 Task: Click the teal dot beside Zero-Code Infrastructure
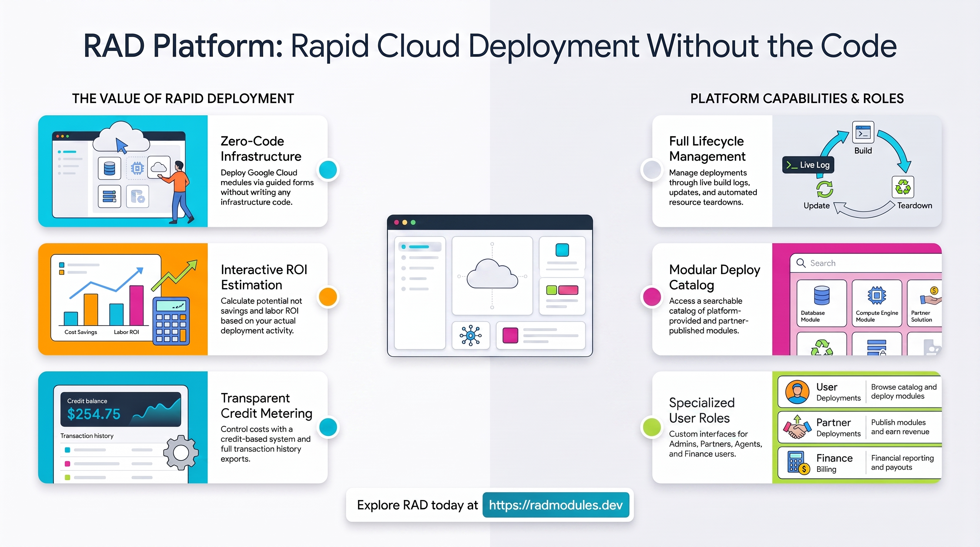[x=328, y=170]
